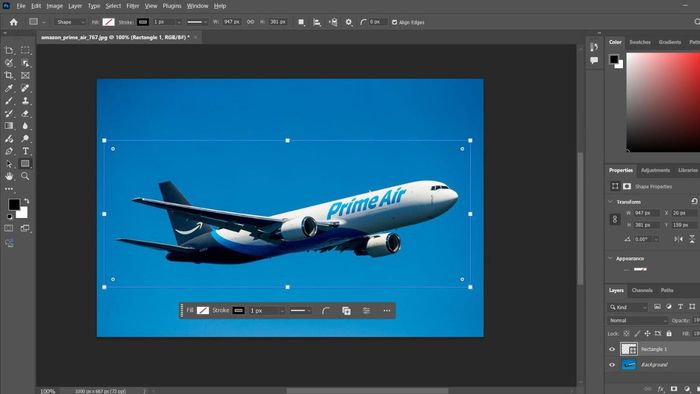Toggle the Align Edges checkbox
Viewport: 700px width, 394px height.
pyautogui.click(x=394, y=22)
